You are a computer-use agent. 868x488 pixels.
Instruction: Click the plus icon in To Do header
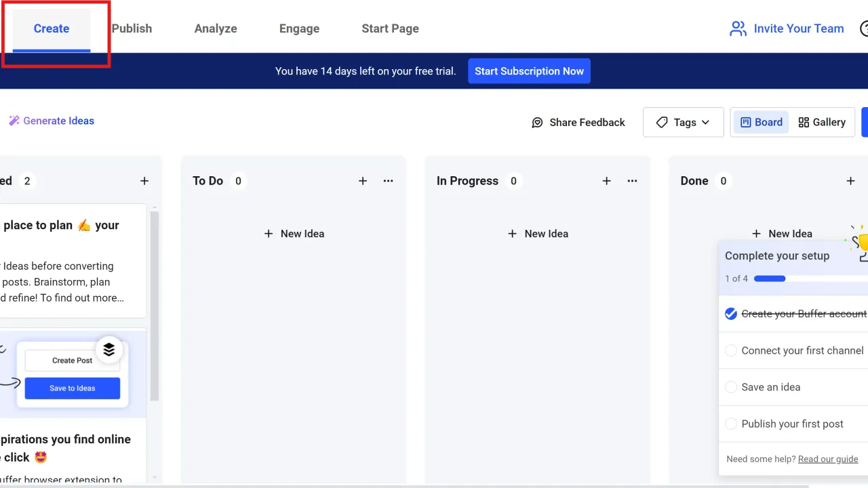[x=363, y=181]
